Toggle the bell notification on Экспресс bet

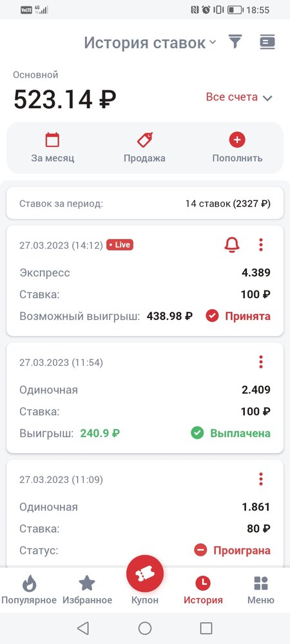click(x=231, y=245)
